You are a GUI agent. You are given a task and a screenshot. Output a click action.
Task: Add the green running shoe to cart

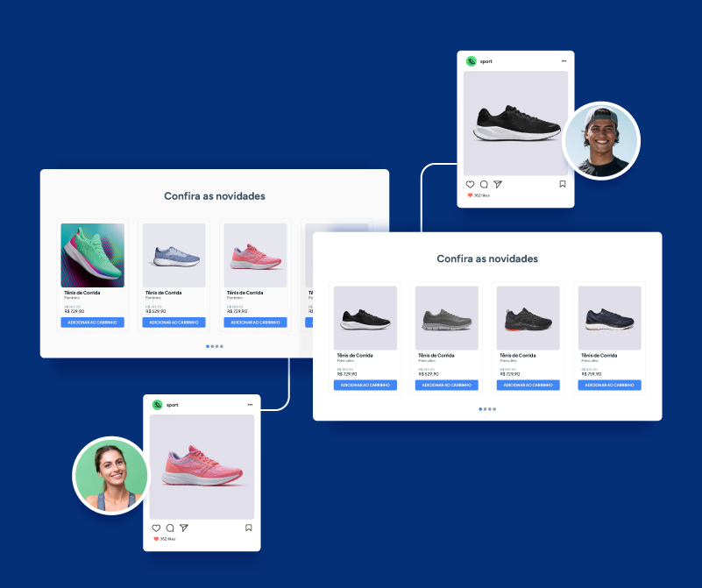pos(93,322)
